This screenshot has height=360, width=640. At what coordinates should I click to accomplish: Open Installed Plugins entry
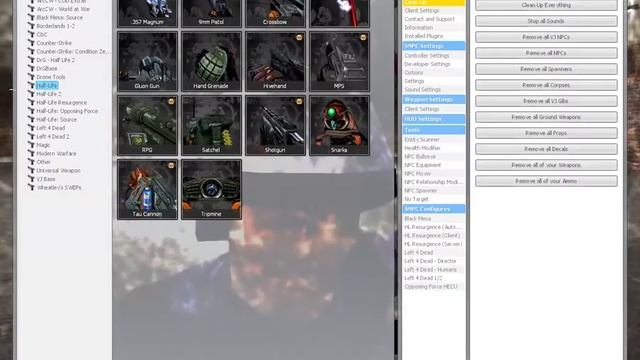[424, 36]
